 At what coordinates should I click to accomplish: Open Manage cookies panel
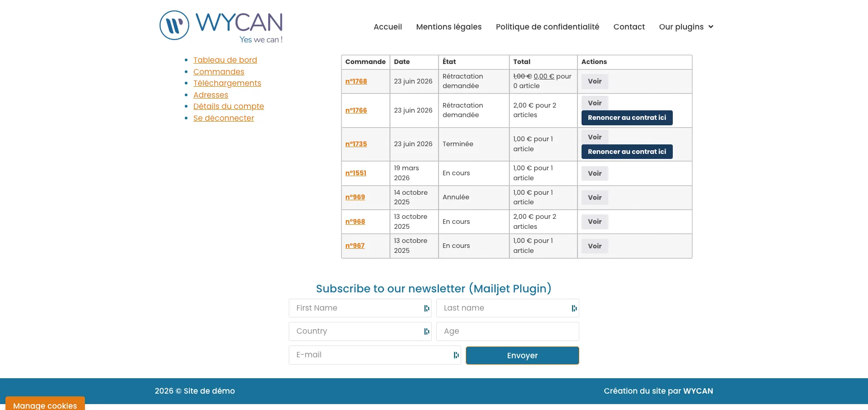(45, 404)
